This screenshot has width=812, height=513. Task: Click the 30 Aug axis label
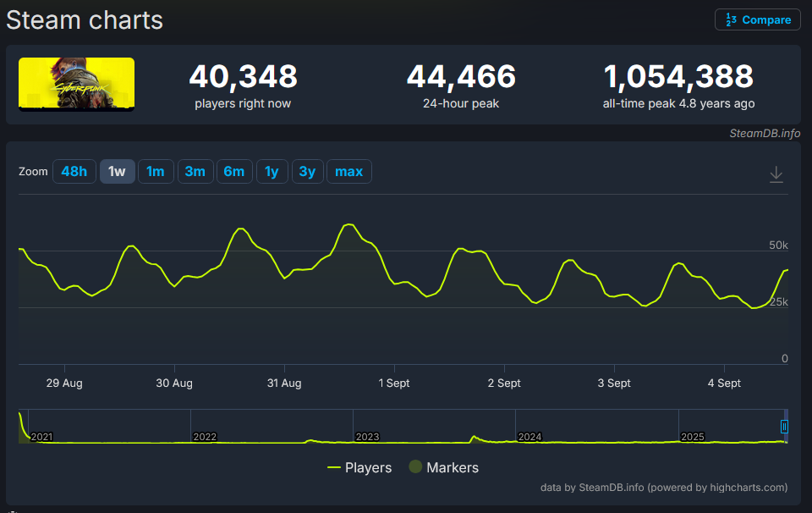point(174,383)
